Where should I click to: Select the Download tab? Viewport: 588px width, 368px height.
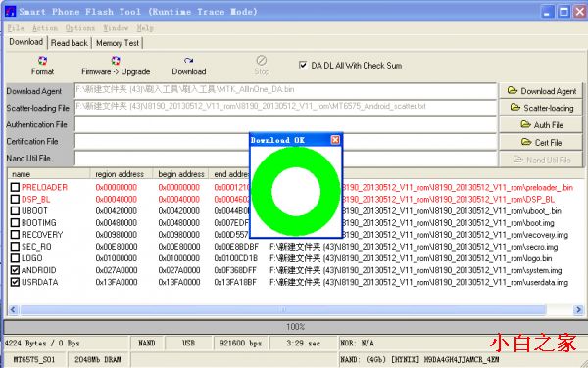[x=25, y=42]
